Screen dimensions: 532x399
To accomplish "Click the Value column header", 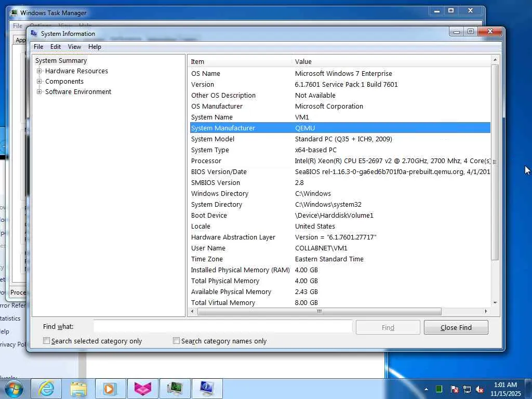I will [392, 61].
